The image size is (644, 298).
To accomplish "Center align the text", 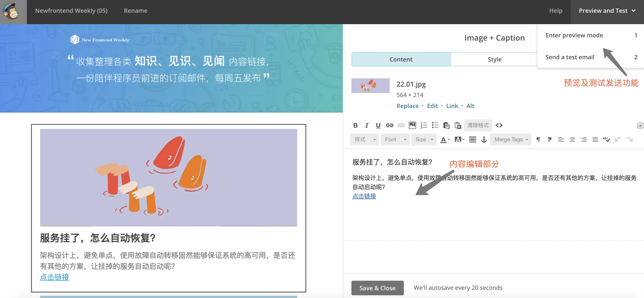I will 572,139.
